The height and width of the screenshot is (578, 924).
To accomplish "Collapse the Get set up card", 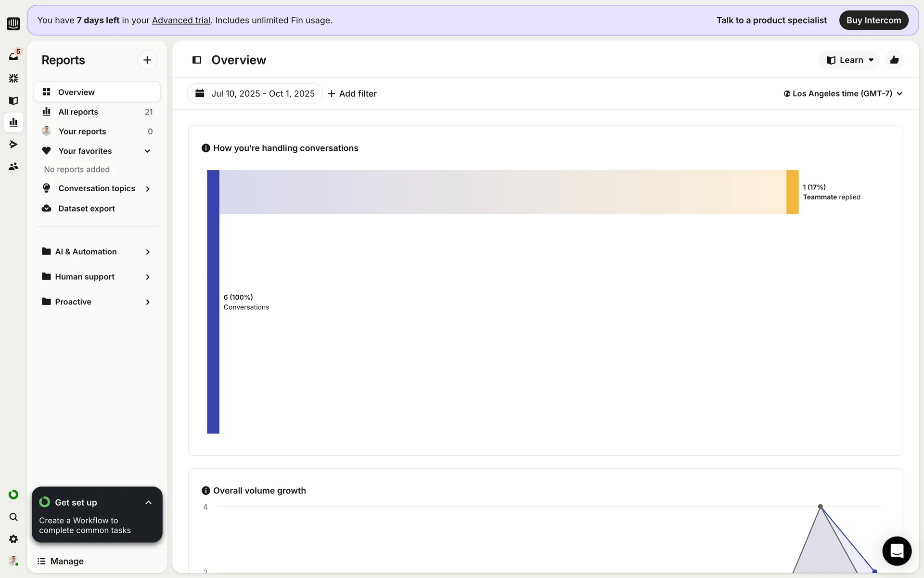I will [148, 502].
